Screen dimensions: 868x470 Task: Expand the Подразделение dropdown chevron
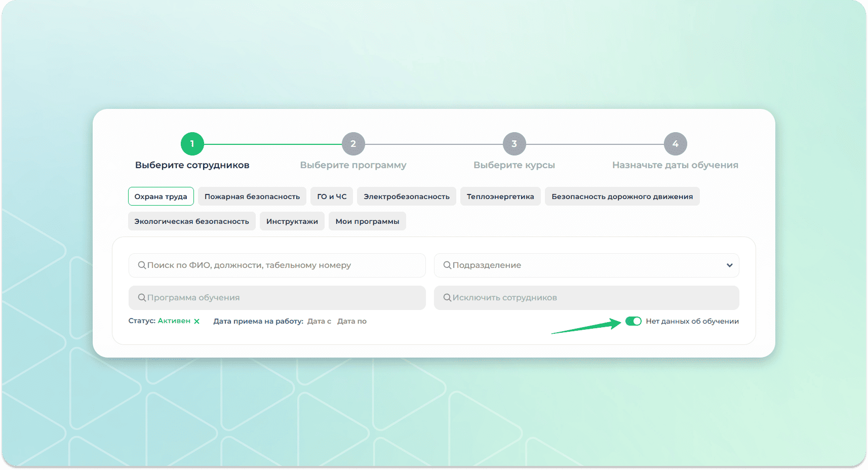point(729,265)
